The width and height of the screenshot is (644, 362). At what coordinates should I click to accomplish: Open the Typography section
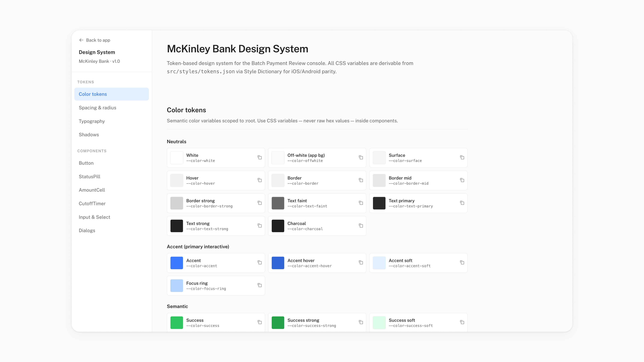[112, 121]
